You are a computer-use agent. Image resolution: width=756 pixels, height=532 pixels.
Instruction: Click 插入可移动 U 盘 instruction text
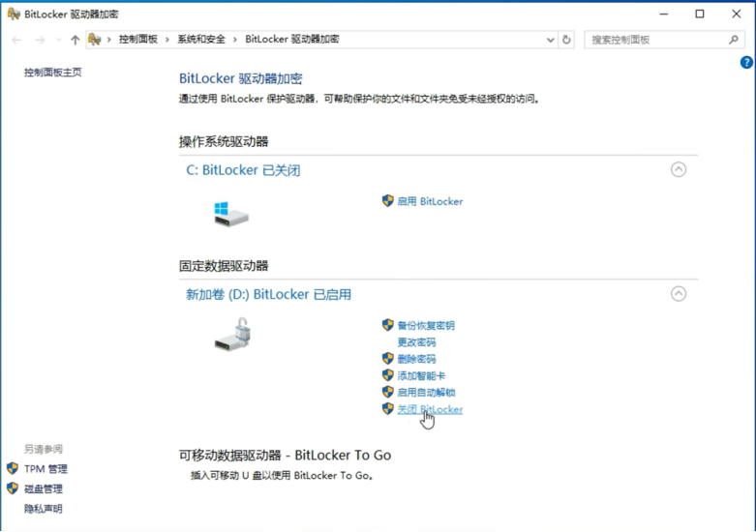[x=282, y=476]
